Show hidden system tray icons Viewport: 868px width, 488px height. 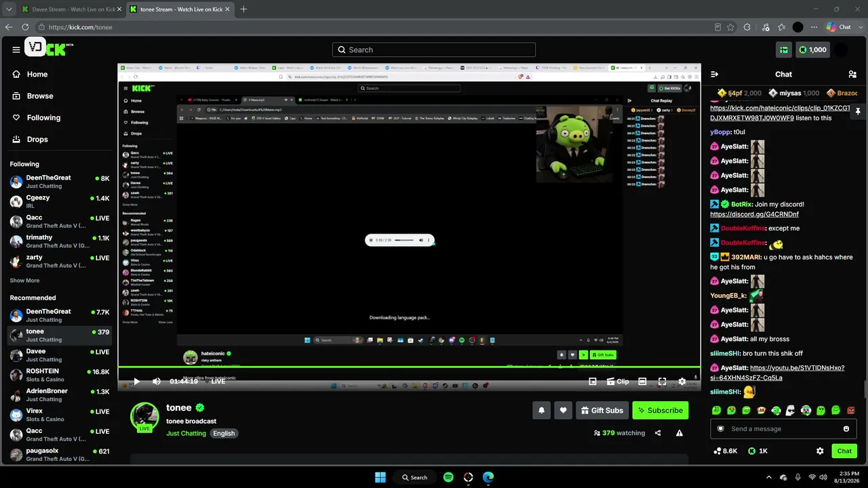point(768,477)
